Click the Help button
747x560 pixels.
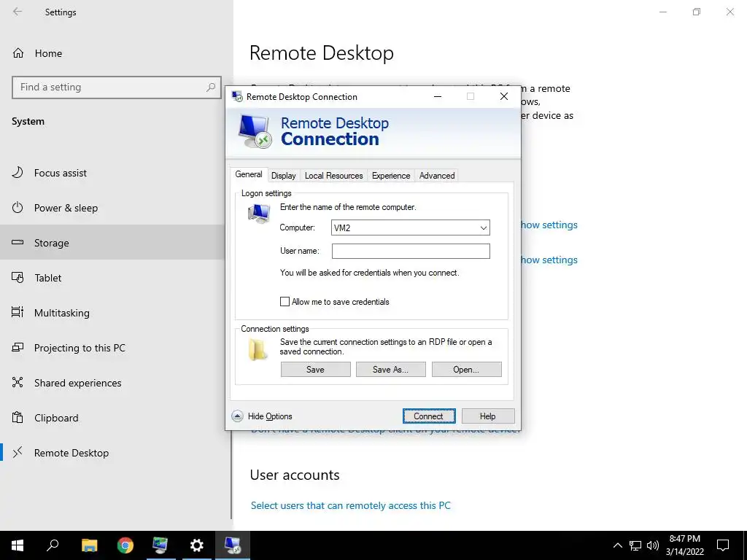[x=488, y=416]
